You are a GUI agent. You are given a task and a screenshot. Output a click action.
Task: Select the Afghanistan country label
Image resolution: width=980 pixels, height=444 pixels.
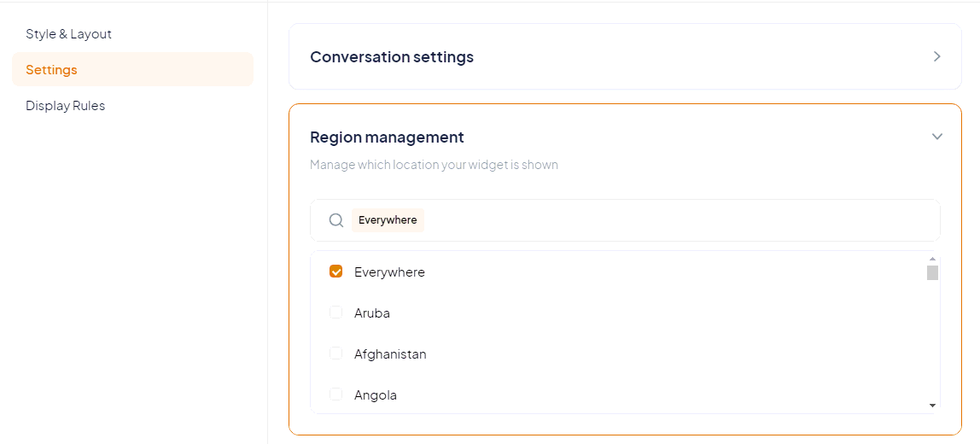(x=390, y=354)
